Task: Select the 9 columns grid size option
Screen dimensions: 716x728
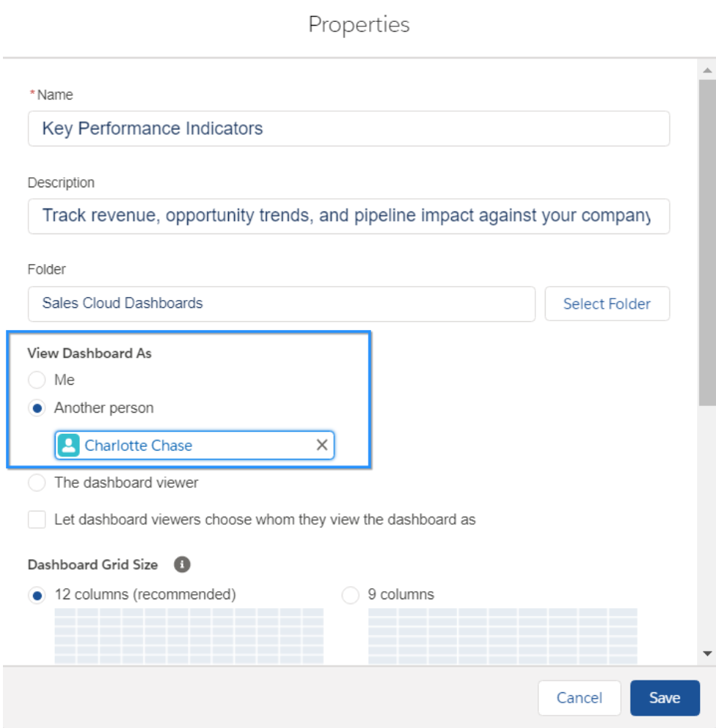Action: tap(350, 595)
